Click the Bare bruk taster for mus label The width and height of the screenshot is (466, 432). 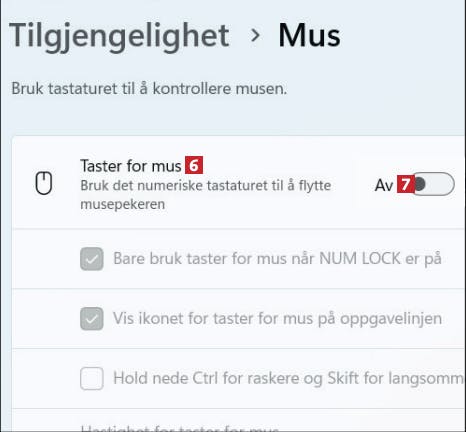point(277,258)
